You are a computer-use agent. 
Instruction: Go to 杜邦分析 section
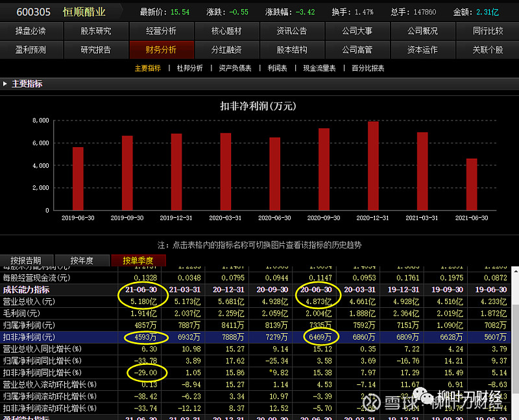(x=189, y=69)
